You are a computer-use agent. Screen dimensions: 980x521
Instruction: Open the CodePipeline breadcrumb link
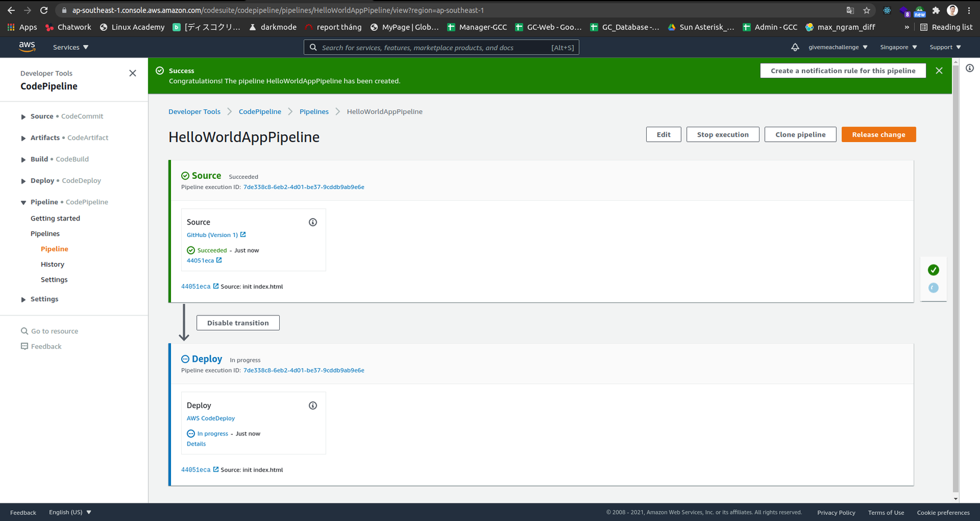coord(260,112)
